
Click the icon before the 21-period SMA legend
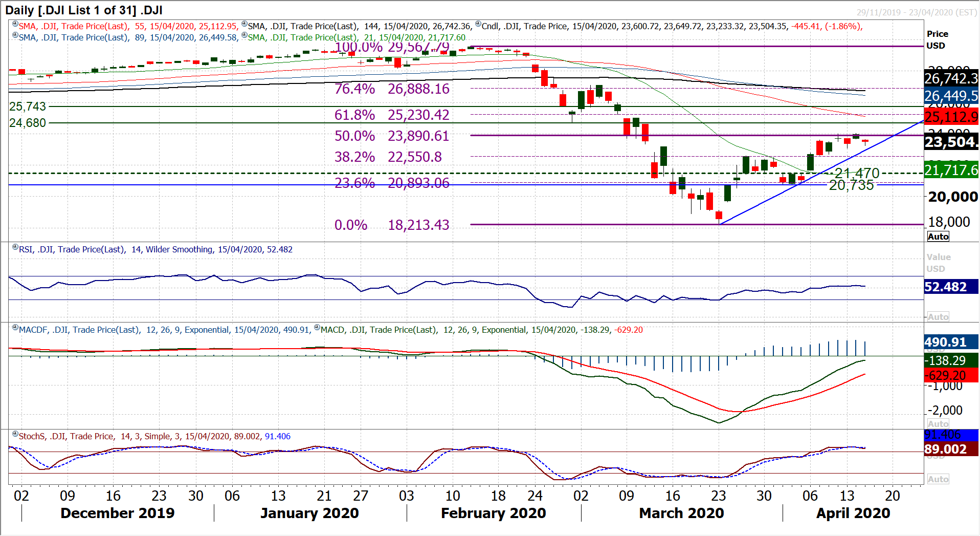click(x=244, y=35)
